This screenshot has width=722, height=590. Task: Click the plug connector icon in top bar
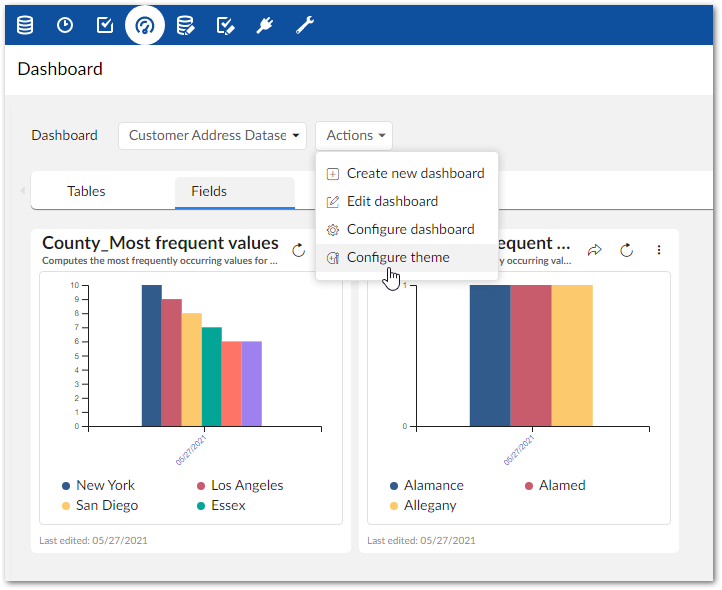265,25
